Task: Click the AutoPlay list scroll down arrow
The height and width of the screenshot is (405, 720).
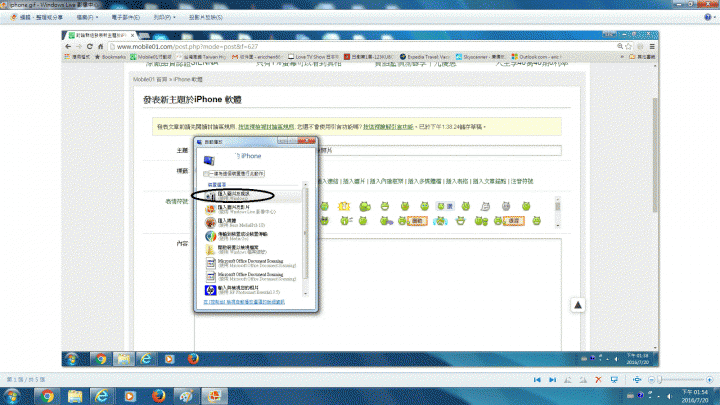Action: [x=305, y=294]
